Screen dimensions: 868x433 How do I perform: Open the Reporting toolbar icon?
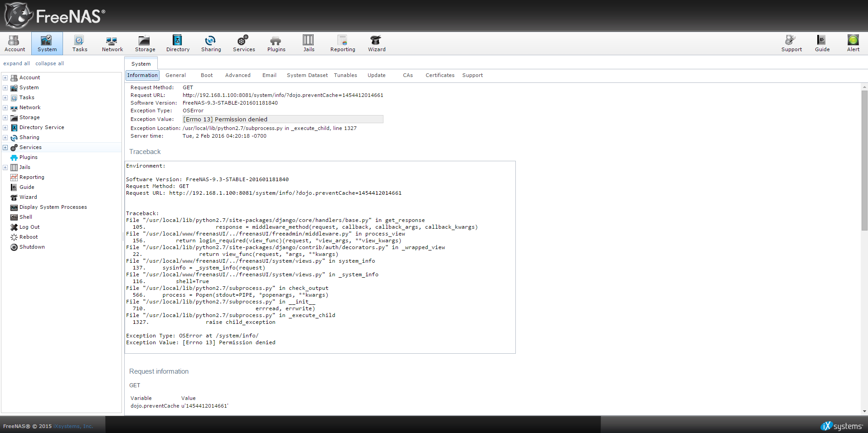[x=343, y=43]
